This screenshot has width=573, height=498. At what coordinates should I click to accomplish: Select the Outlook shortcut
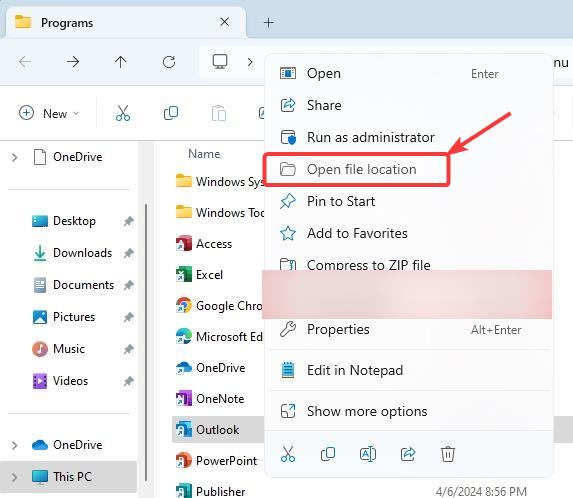pyautogui.click(x=218, y=430)
